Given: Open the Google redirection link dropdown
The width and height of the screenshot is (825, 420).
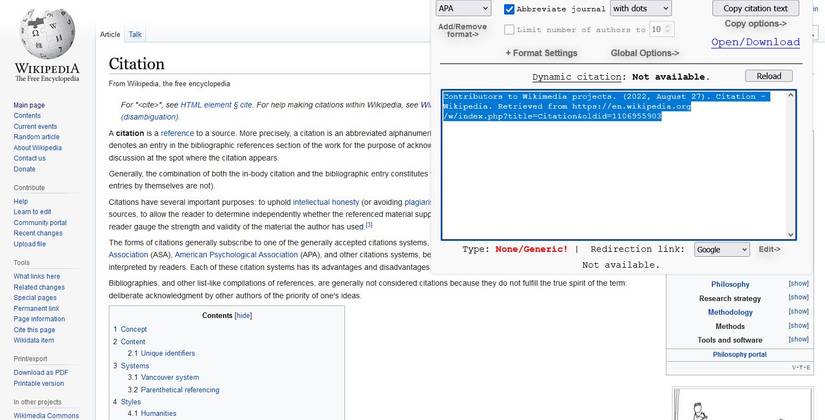Looking at the screenshot, I should click(722, 249).
